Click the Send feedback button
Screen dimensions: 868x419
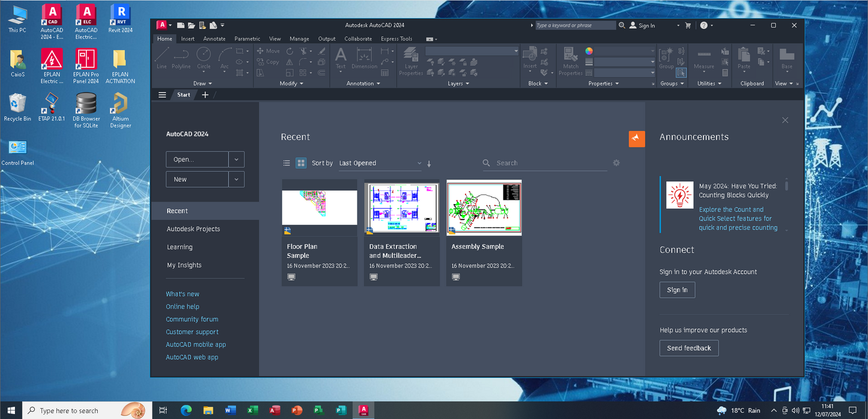click(689, 348)
